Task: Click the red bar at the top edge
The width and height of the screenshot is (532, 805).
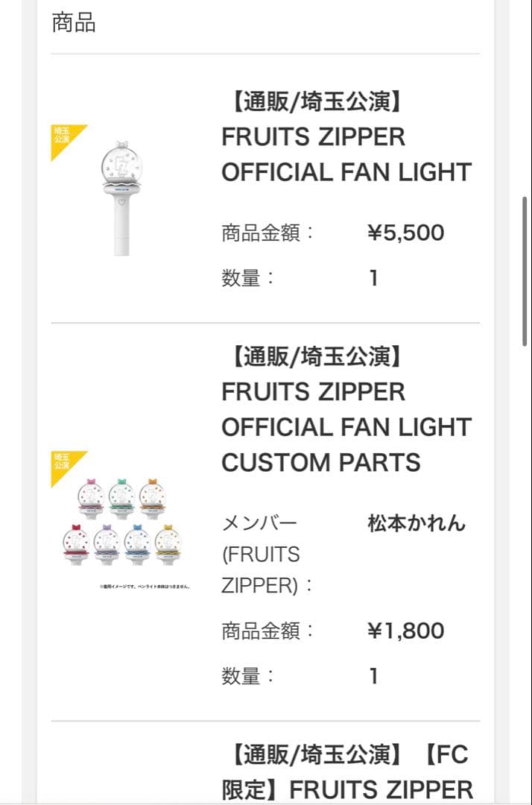Action: [266, 3]
